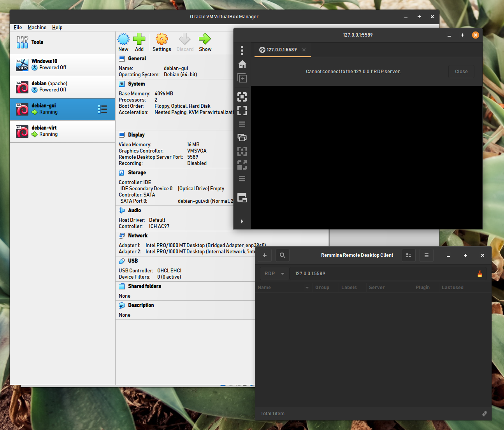504x430 pixels.
Task: Open Audio section header link
Action: 135,211
